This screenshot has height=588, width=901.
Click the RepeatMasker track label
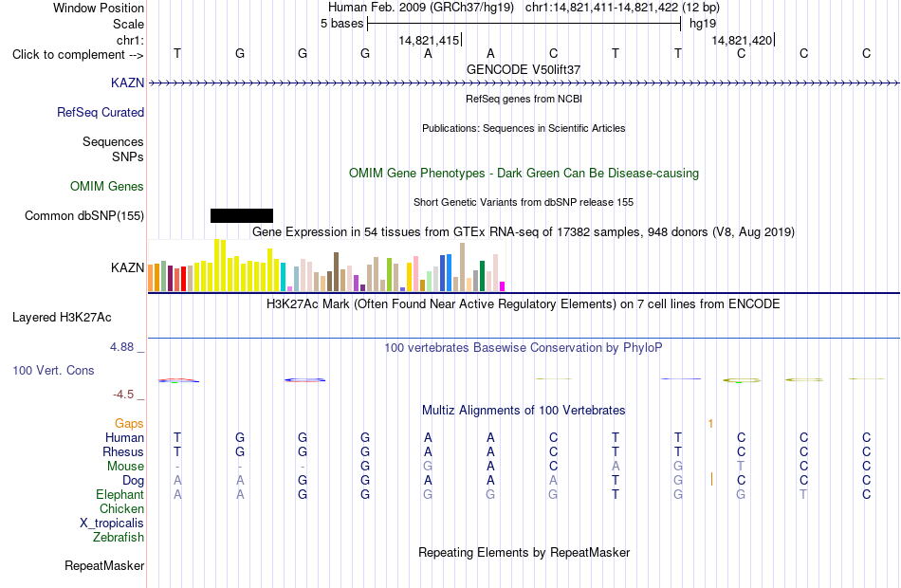[104, 565]
